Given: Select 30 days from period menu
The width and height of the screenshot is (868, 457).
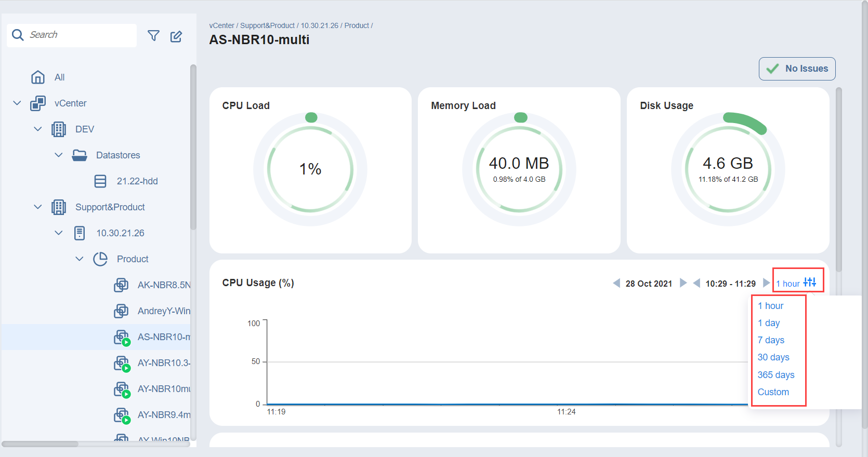Looking at the screenshot, I should (773, 357).
